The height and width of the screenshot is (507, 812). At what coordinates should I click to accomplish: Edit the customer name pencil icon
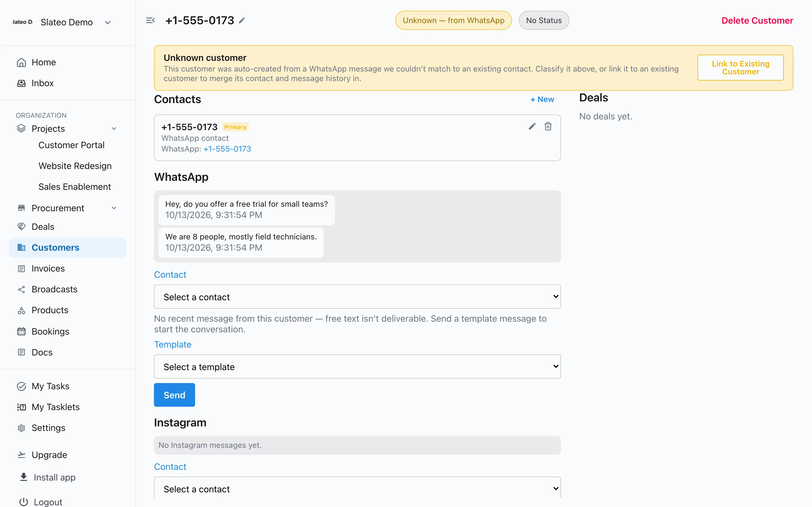click(242, 21)
